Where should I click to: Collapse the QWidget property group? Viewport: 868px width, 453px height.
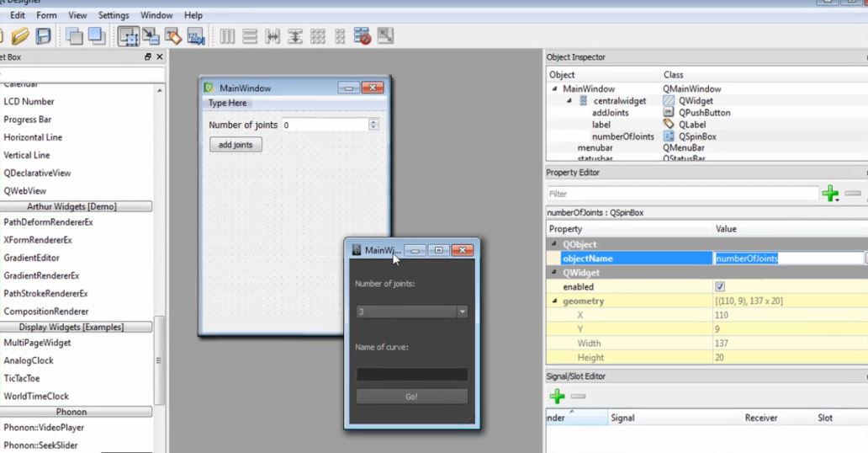pyautogui.click(x=554, y=272)
